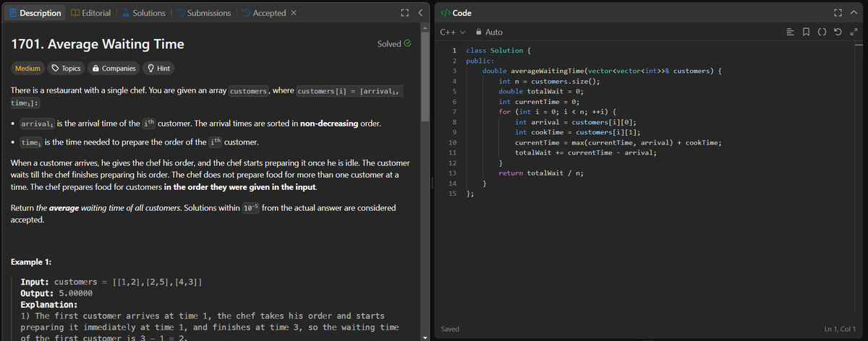Viewport: 868px width, 341px height.
Task: Click line number 3 in editor gutter
Action: coord(454,71)
